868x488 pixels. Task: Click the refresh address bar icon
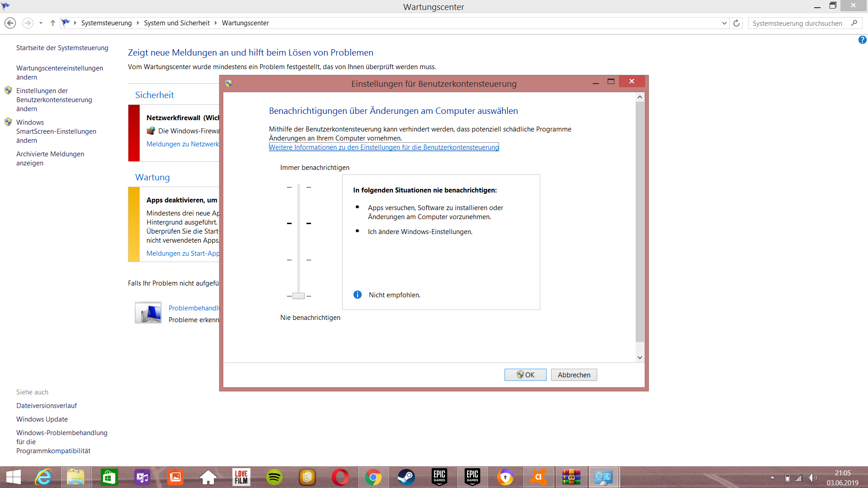pyautogui.click(x=736, y=23)
